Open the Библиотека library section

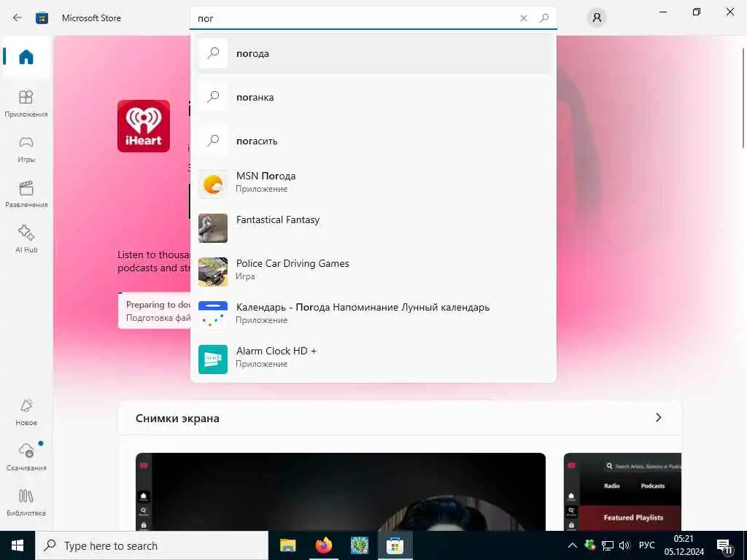pyautogui.click(x=26, y=502)
